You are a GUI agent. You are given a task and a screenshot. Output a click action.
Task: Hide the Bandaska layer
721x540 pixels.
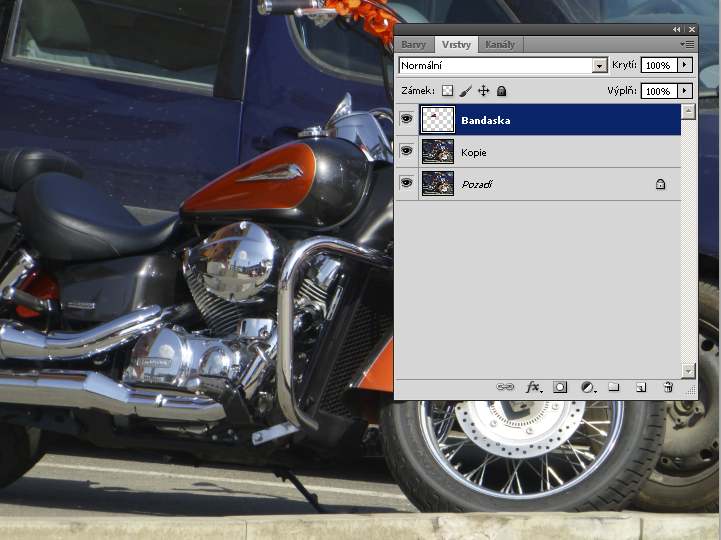point(406,120)
